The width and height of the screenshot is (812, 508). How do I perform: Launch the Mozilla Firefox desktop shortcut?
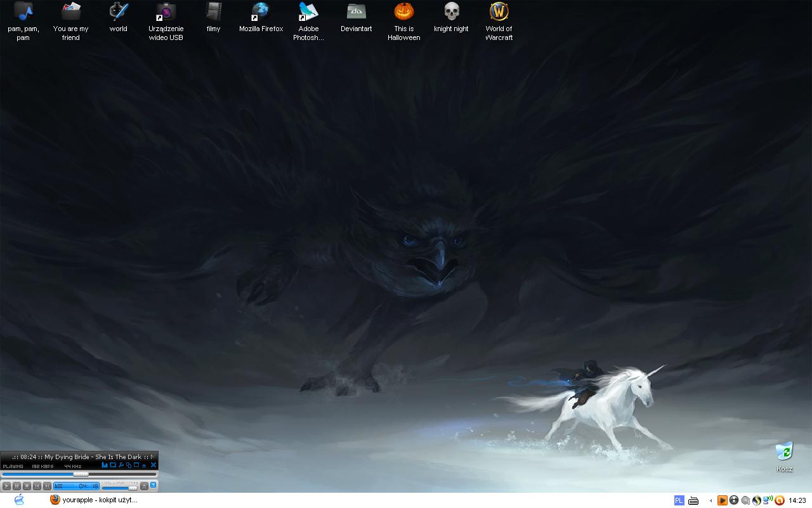click(261, 17)
